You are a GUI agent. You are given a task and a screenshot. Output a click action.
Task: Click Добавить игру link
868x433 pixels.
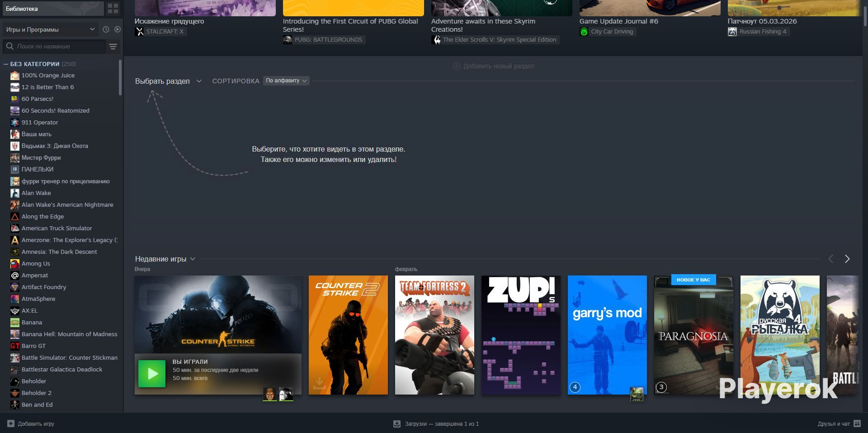tap(36, 424)
